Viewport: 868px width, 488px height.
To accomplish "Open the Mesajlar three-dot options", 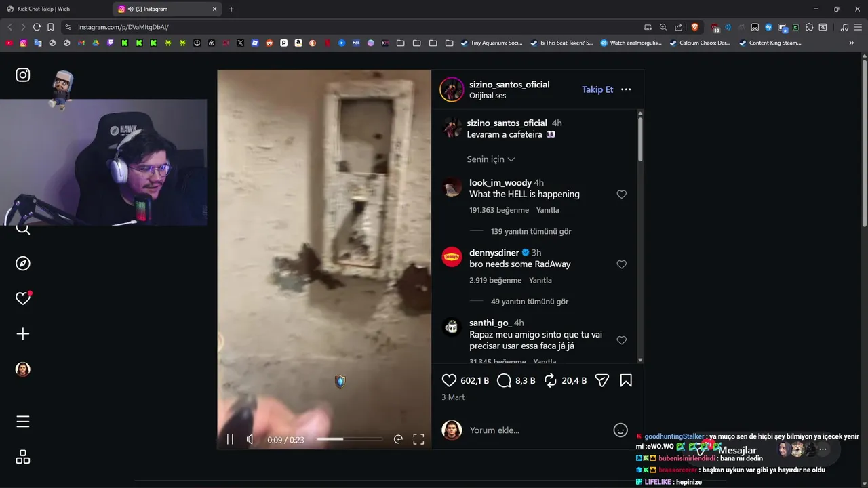I will [823, 449].
